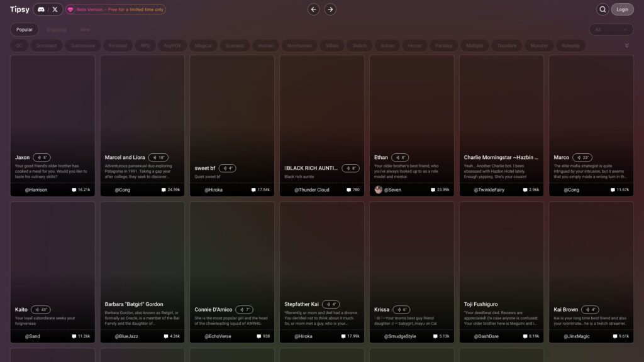Open the All filter dropdown
The image size is (644, 362).
point(611,30)
